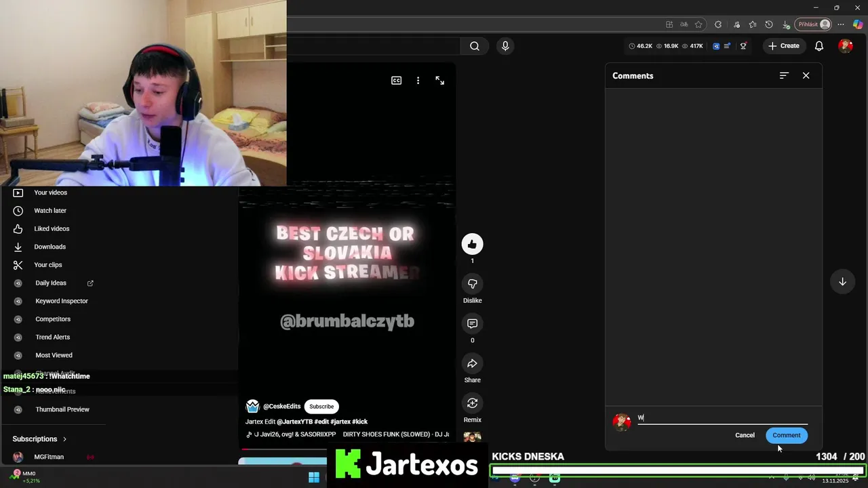The height and width of the screenshot is (488, 868).
Task: Go to next Short with down arrow
Action: (x=842, y=281)
